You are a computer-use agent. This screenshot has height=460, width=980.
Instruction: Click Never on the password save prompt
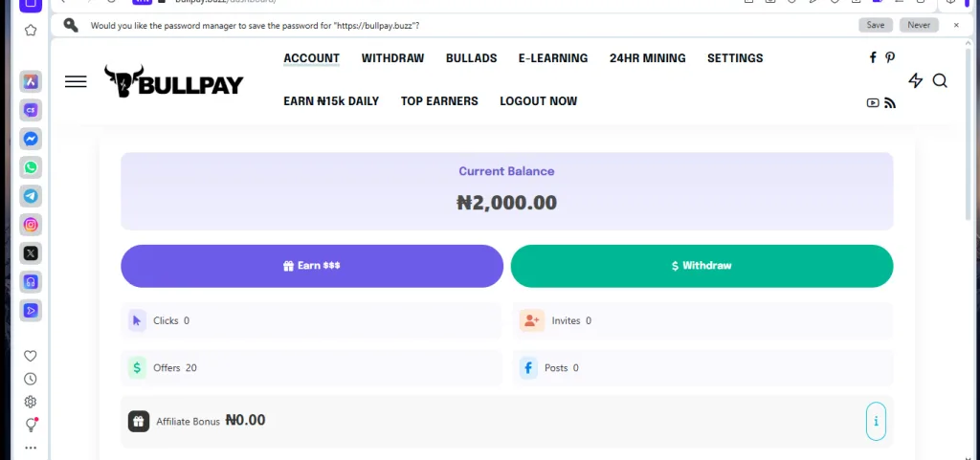coord(919,25)
